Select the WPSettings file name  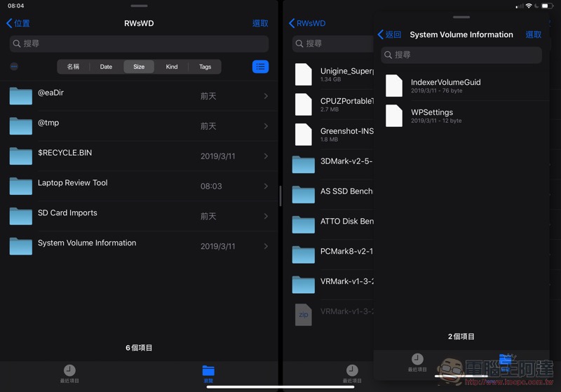click(x=432, y=112)
